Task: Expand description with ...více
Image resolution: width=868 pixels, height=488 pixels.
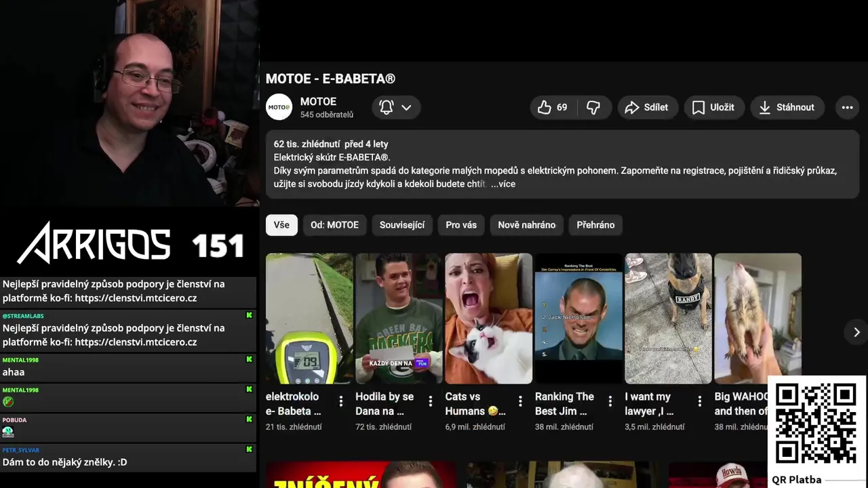Action: click(503, 184)
